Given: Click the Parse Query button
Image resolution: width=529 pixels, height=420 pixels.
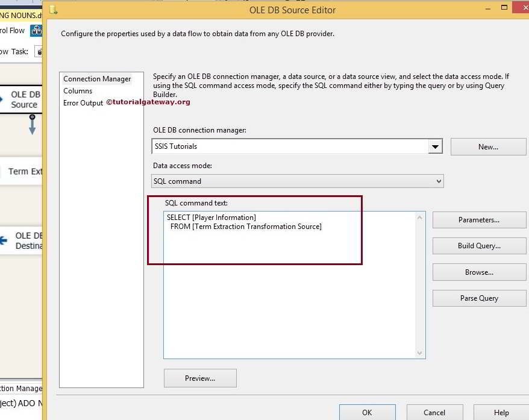Looking at the screenshot, I should pos(479,298).
